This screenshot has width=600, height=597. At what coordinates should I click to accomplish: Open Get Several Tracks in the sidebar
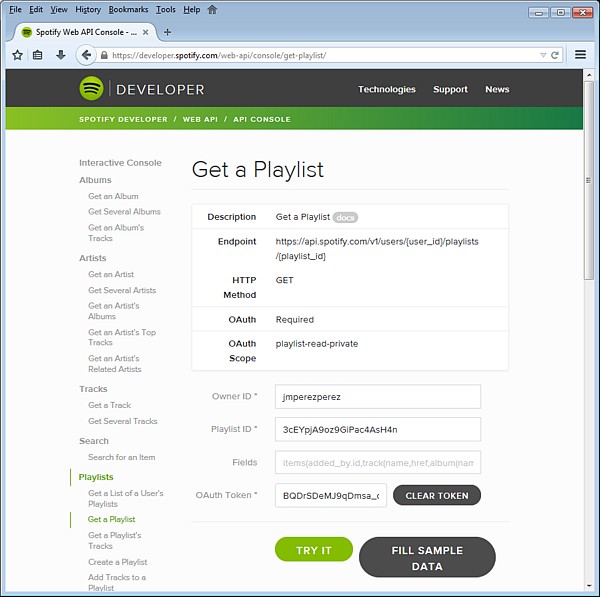pos(123,421)
